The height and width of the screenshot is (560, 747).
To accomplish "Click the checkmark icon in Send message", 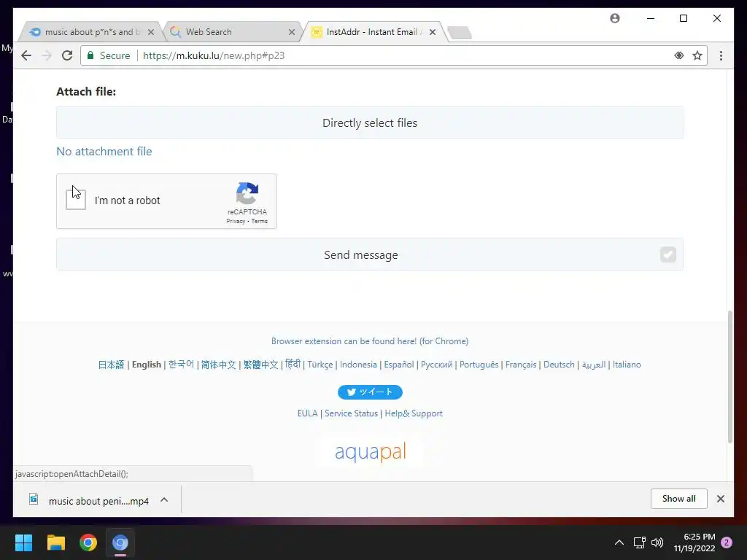I will click(668, 254).
